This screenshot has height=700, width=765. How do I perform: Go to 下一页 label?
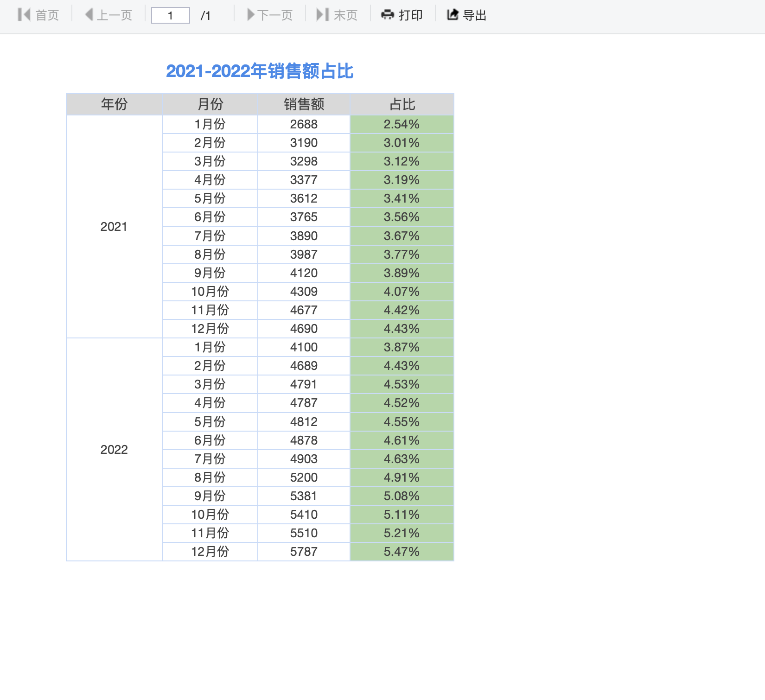[275, 15]
